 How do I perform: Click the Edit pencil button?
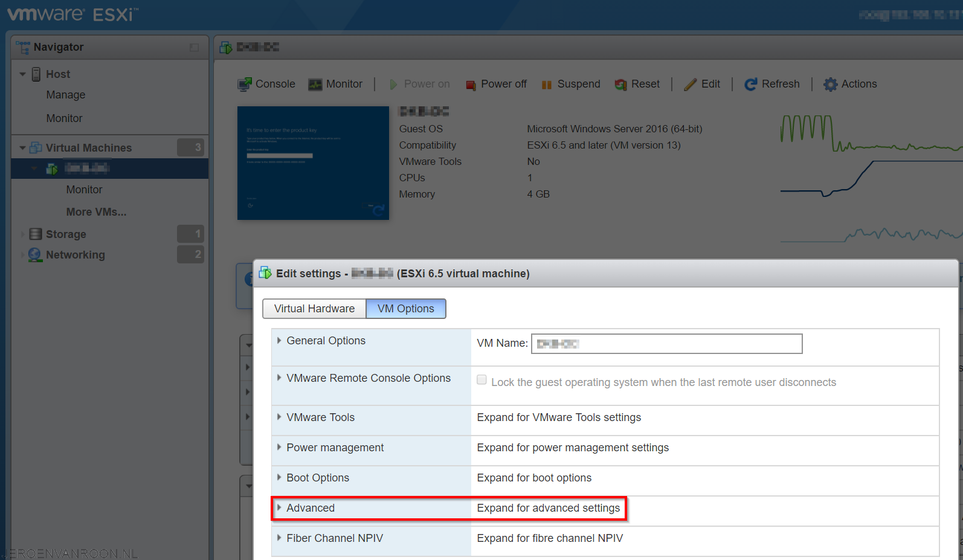coord(702,84)
